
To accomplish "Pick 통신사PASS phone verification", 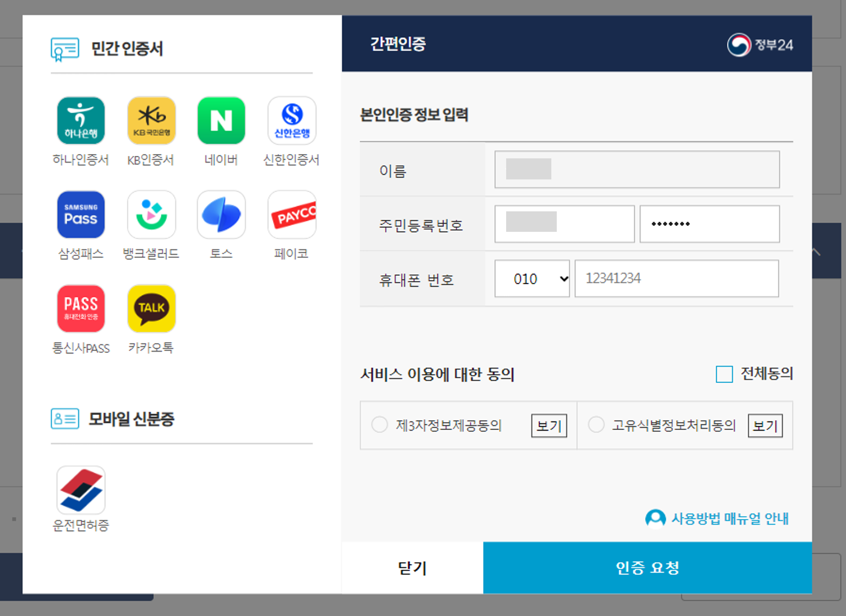I will [x=81, y=308].
